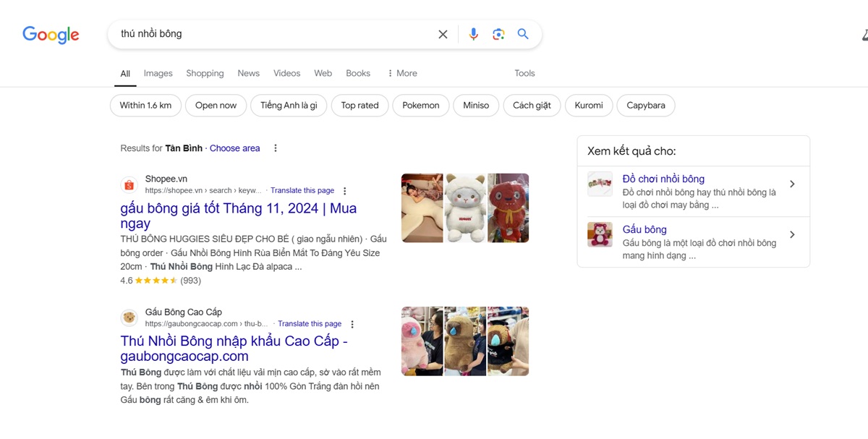Enable the Top rated filter chip

click(359, 106)
